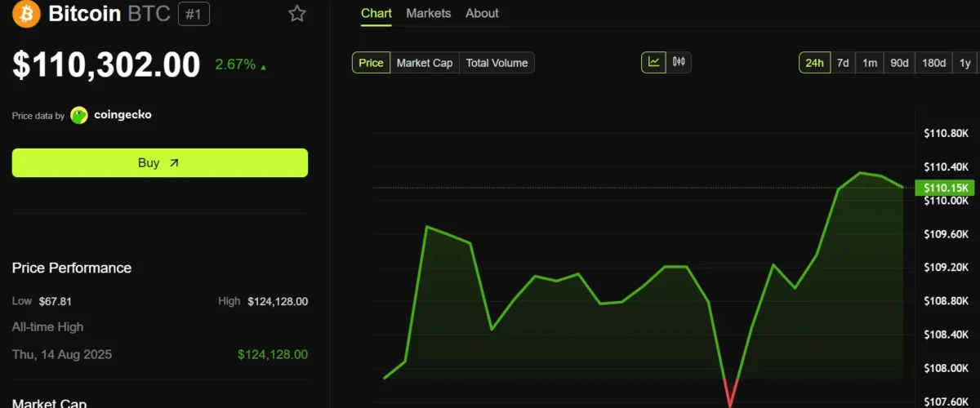Click the $110.15K current price marker
Image resolution: width=980 pixels, height=408 pixels.
pyautogui.click(x=944, y=188)
